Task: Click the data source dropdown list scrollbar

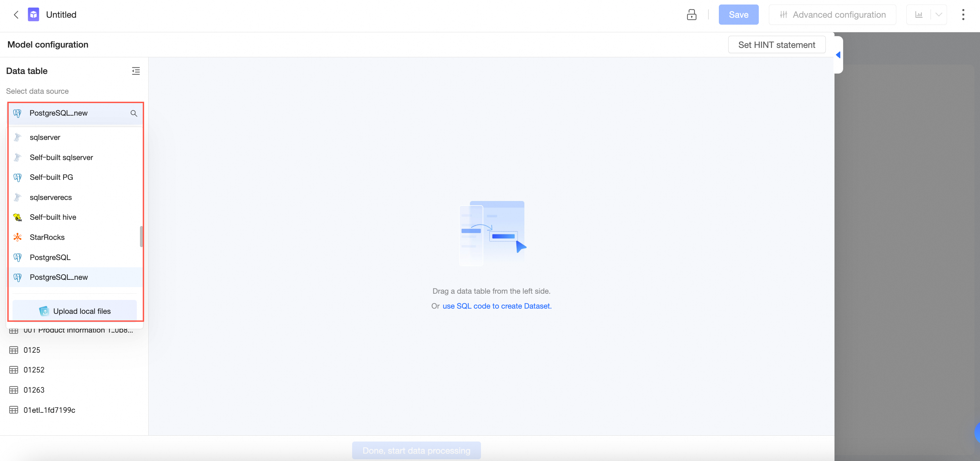Action: coord(141,237)
